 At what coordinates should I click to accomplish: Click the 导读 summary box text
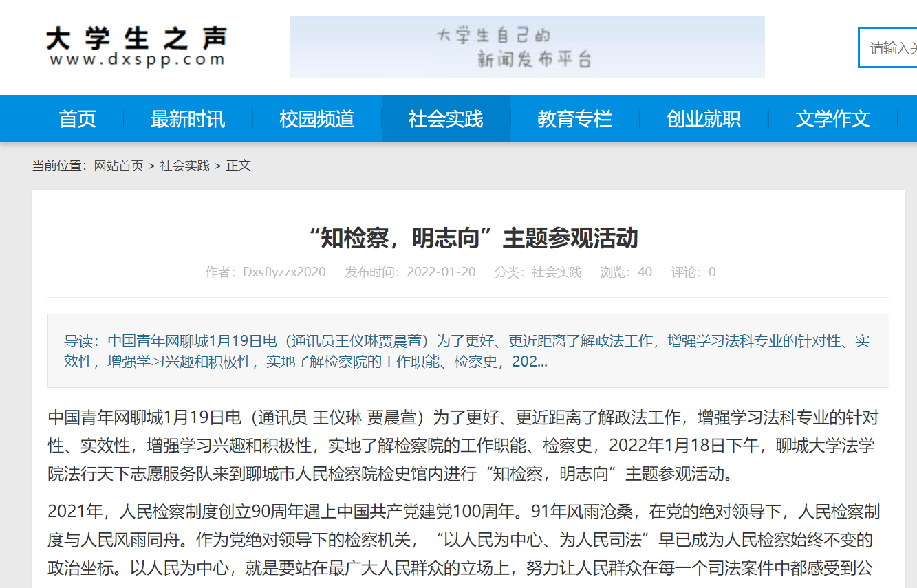[x=468, y=351]
